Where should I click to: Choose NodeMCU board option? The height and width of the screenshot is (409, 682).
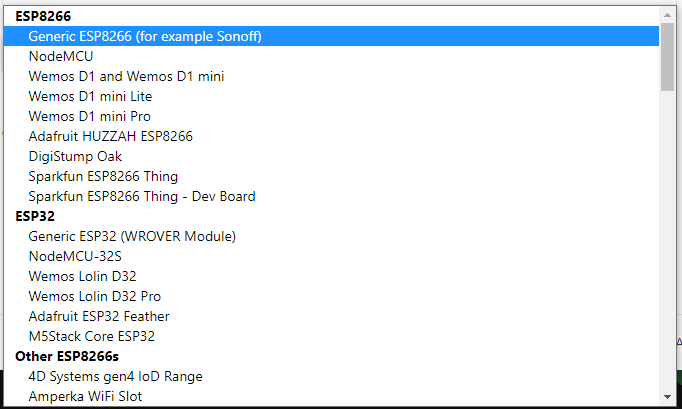[331, 56]
